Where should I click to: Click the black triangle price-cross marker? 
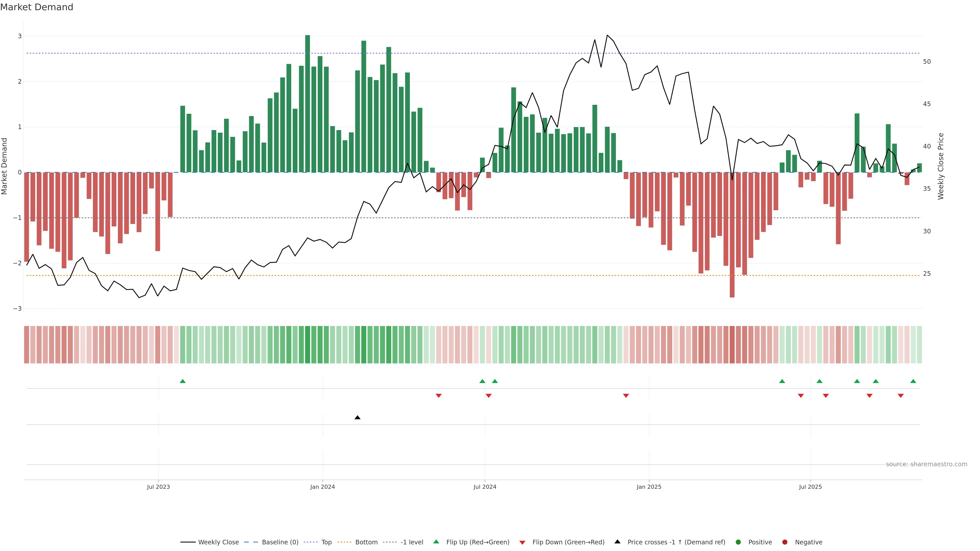point(357,418)
